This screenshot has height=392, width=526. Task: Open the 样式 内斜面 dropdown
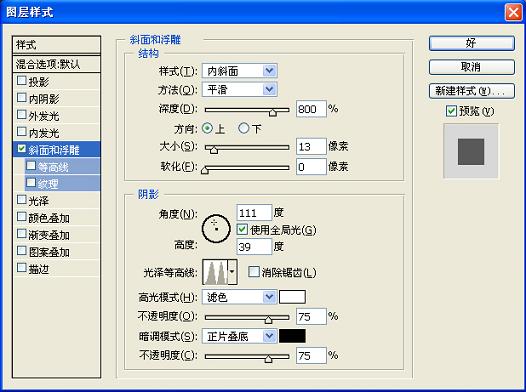point(240,71)
